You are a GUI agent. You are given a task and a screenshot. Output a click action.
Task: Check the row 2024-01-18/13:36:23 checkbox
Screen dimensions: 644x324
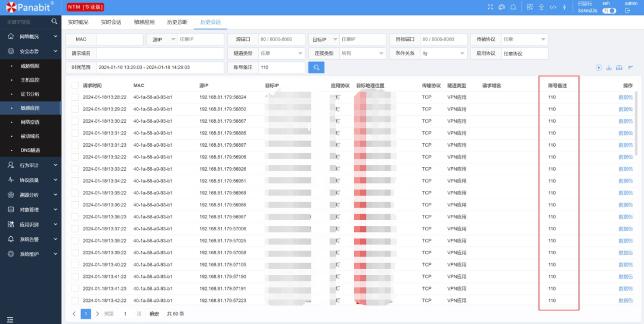pos(75,217)
